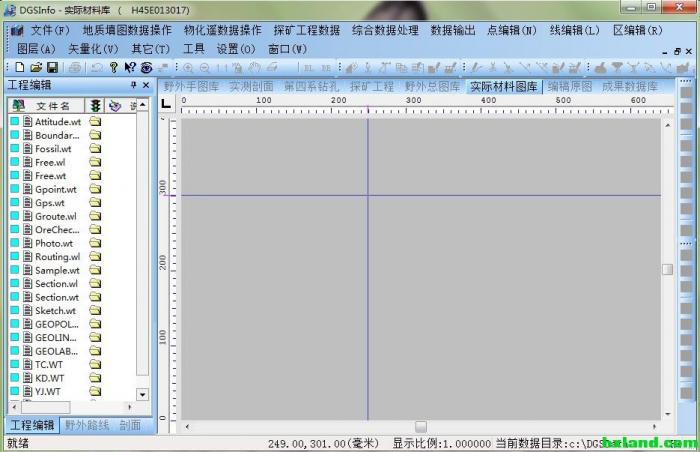The width and height of the screenshot is (700, 452).
Task: Click the eye preview toolbar icon
Action: click(146, 67)
